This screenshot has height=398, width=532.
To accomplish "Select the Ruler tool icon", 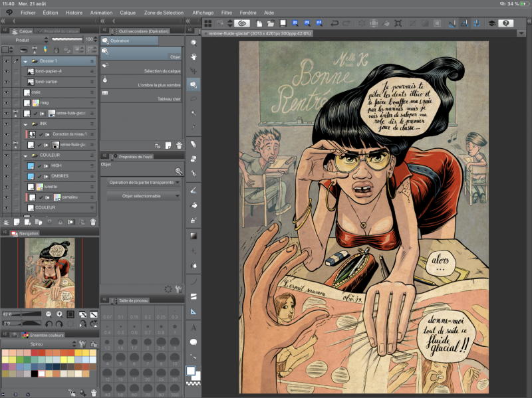I will (x=194, y=311).
